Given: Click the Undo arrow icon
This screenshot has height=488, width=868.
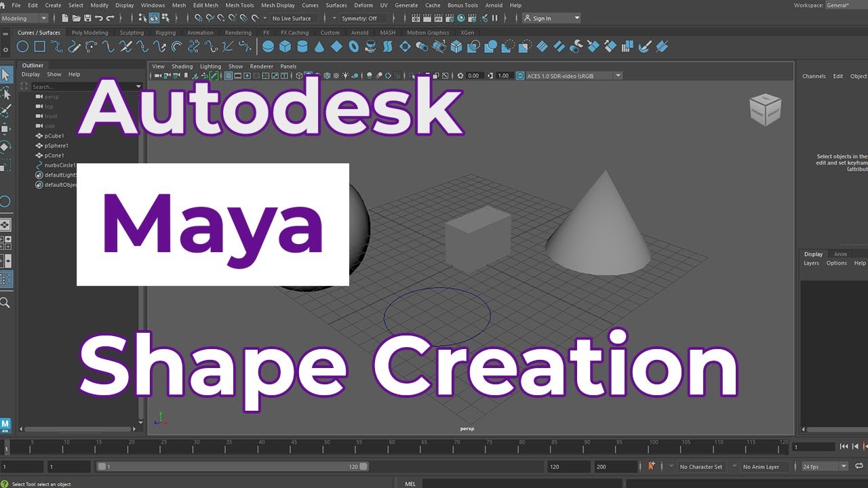Looking at the screenshot, I should (x=99, y=18).
